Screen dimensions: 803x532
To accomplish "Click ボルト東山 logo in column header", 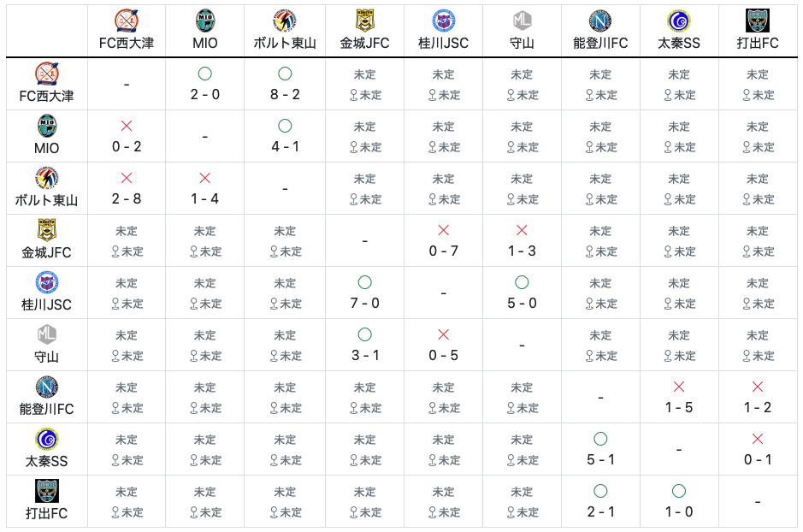I will [x=284, y=21].
